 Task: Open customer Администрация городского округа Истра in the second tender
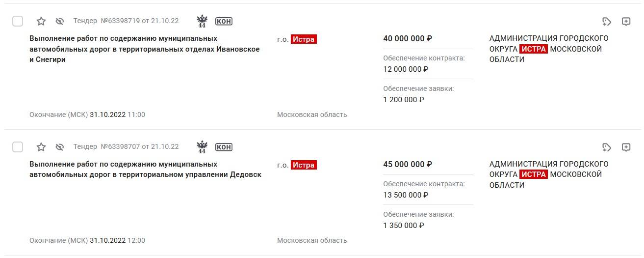tap(548, 174)
